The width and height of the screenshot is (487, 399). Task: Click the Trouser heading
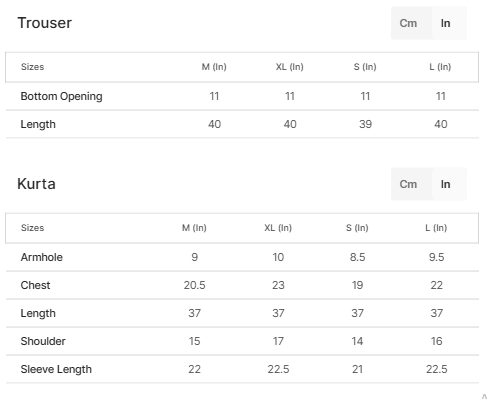pyautogui.click(x=45, y=23)
